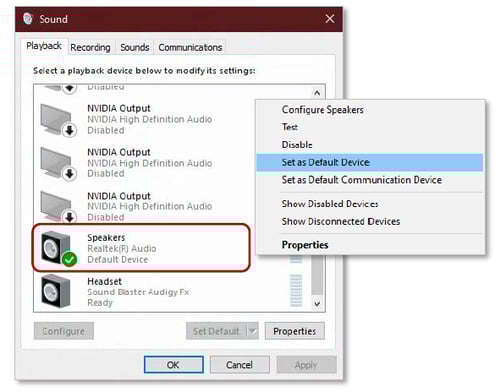Screen dimensions: 500x392
Task: Click the Headset device name
Action: [x=104, y=281]
